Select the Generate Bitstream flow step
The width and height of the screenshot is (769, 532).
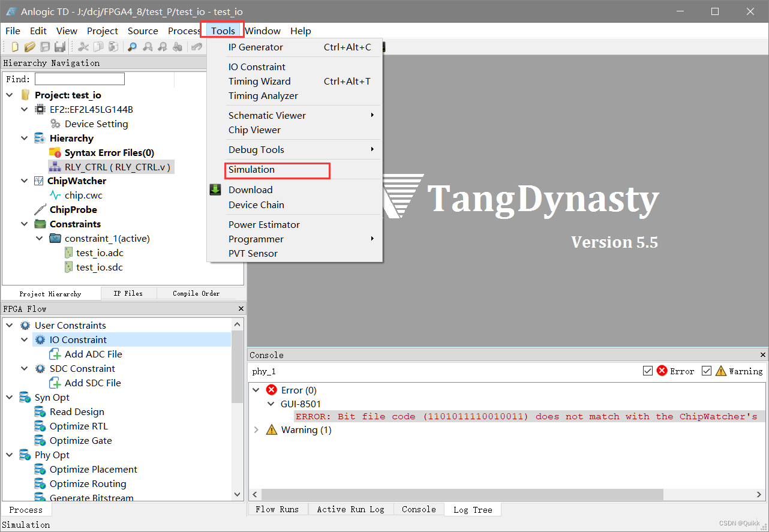(x=92, y=497)
